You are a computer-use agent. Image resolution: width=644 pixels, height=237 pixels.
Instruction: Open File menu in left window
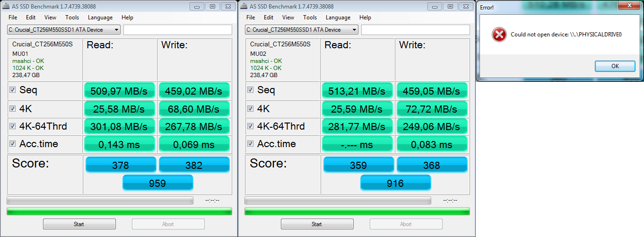point(13,18)
